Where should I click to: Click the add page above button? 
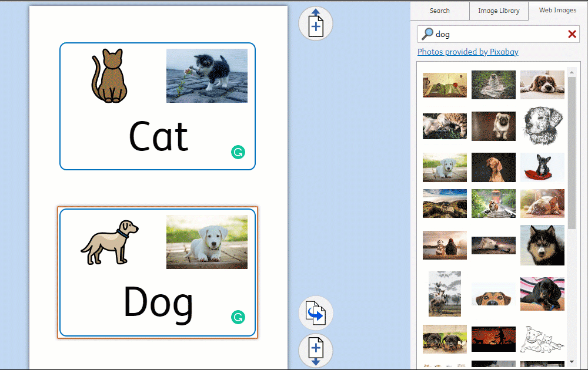[316, 24]
